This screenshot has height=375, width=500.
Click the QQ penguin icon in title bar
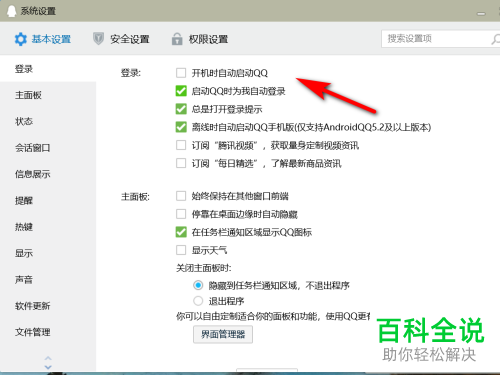pyautogui.click(x=12, y=11)
